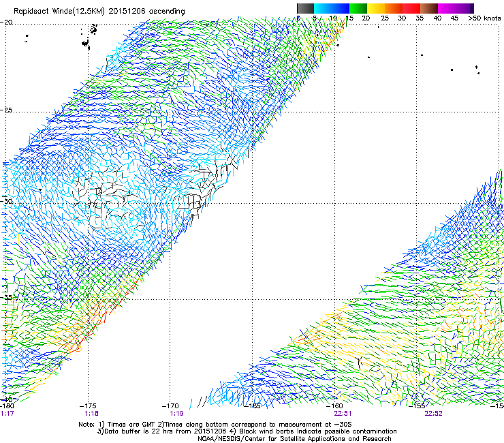Click the '30' legend scale label
Image resolution: width=504 pixels, height=443 pixels.
click(402, 18)
